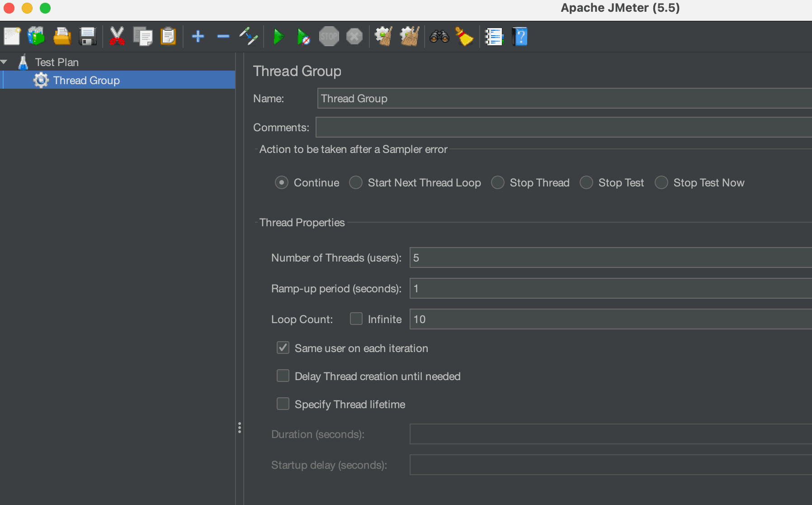This screenshot has width=812, height=505.
Task: Click the Comments text field
Action: [x=543, y=127]
